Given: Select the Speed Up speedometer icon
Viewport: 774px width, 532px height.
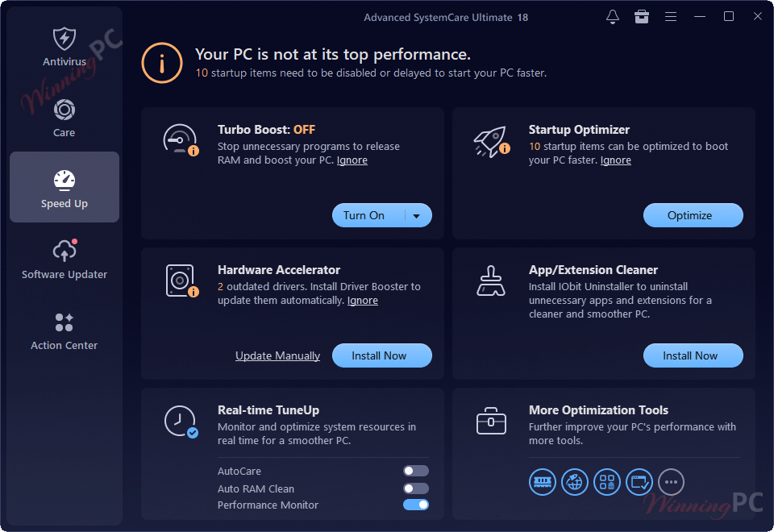Looking at the screenshot, I should (64, 181).
